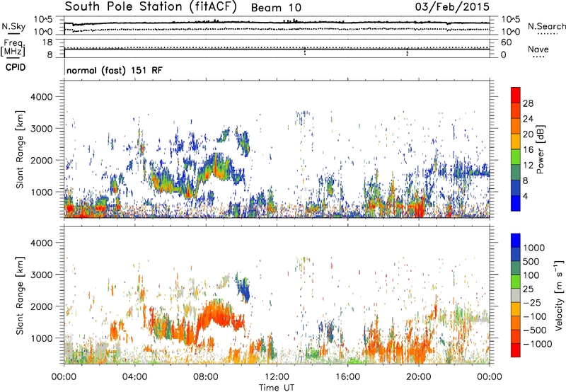
Task: Click the 'N.Search' legend label
Action: click(546, 26)
